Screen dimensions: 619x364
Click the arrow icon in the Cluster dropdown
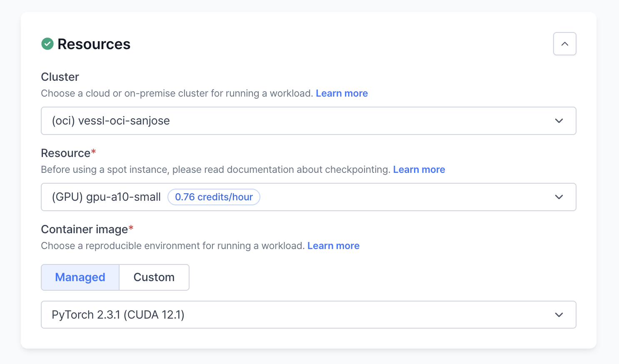pos(559,121)
